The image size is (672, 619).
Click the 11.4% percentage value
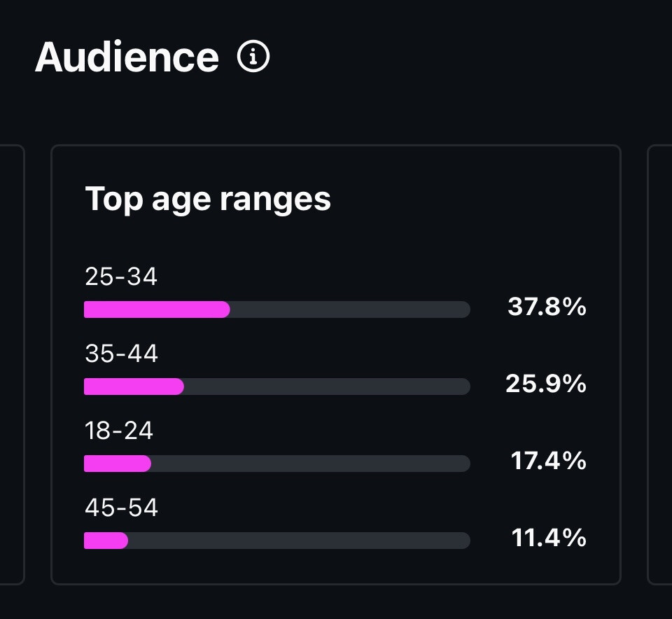point(549,538)
